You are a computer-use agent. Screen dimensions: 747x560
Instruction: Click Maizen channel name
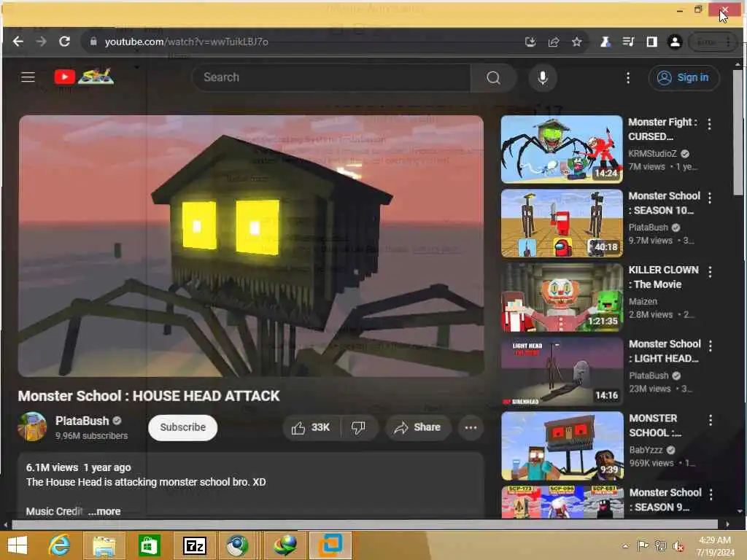click(x=643, y=302)
